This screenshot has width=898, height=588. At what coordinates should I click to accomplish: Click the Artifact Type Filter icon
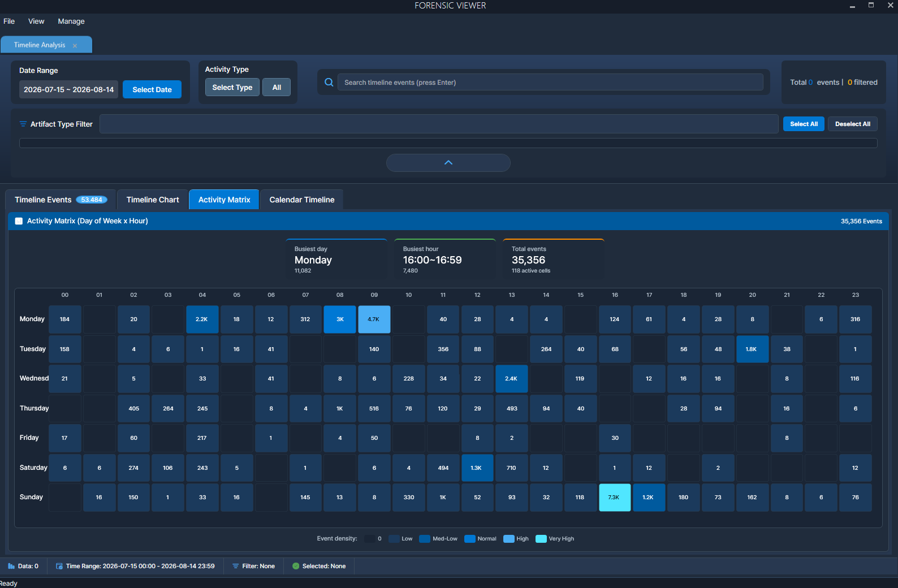(23, 124)
